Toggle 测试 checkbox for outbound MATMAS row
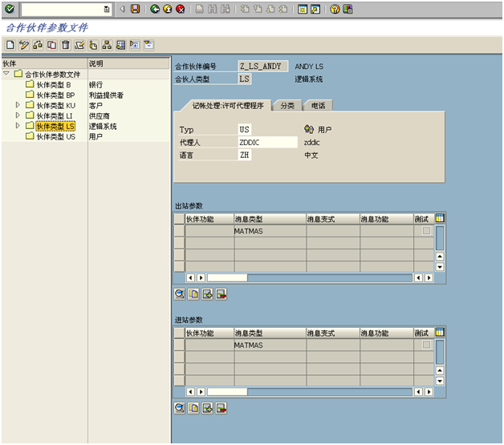 426,231
